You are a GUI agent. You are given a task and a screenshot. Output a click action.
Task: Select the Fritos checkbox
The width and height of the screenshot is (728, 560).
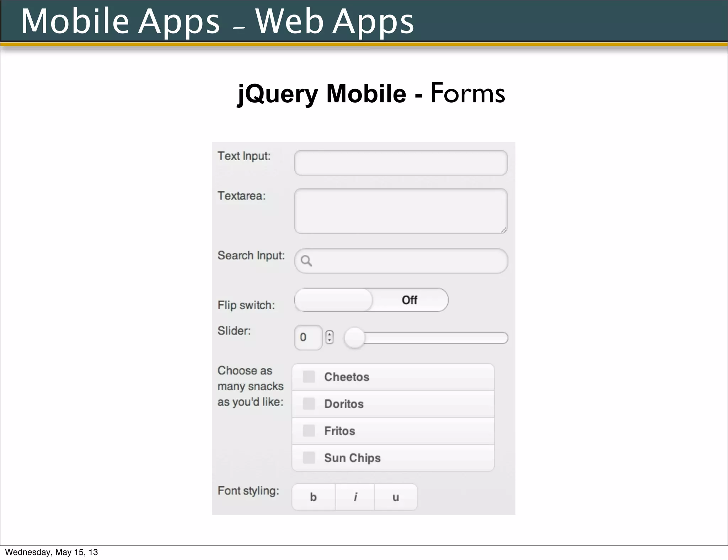(309, 431)
